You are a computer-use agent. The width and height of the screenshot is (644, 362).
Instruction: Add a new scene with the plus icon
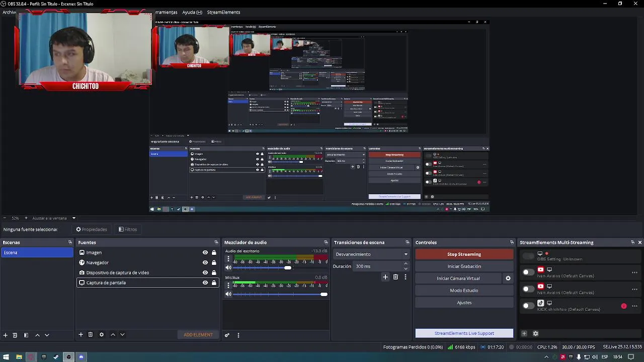6,335
